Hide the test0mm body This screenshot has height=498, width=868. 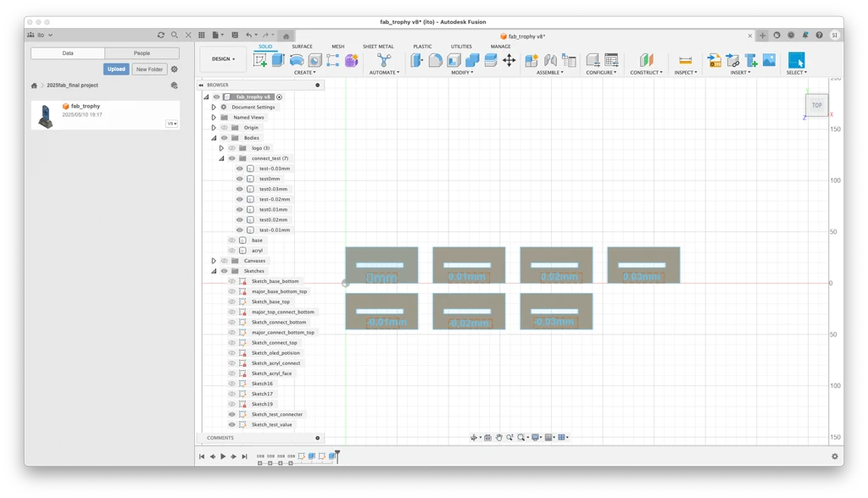240,179
